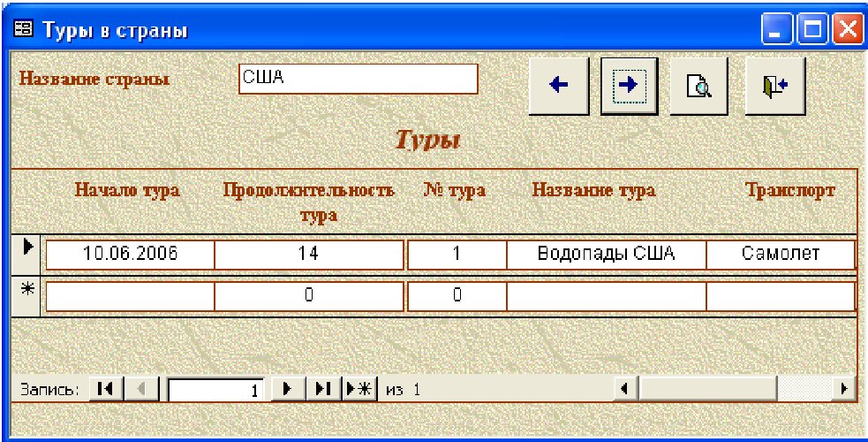Jump to first record in navigator

click(x=105, y=389)
